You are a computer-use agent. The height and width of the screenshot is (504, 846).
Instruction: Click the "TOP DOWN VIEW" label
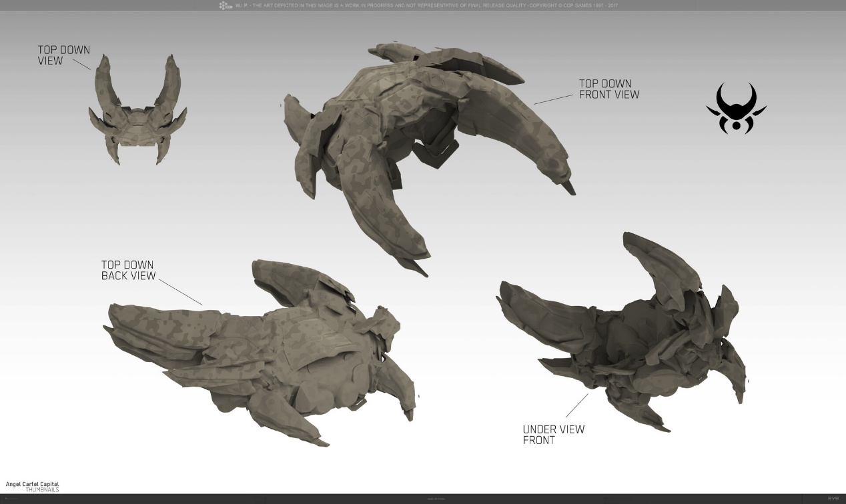[63, 55]
